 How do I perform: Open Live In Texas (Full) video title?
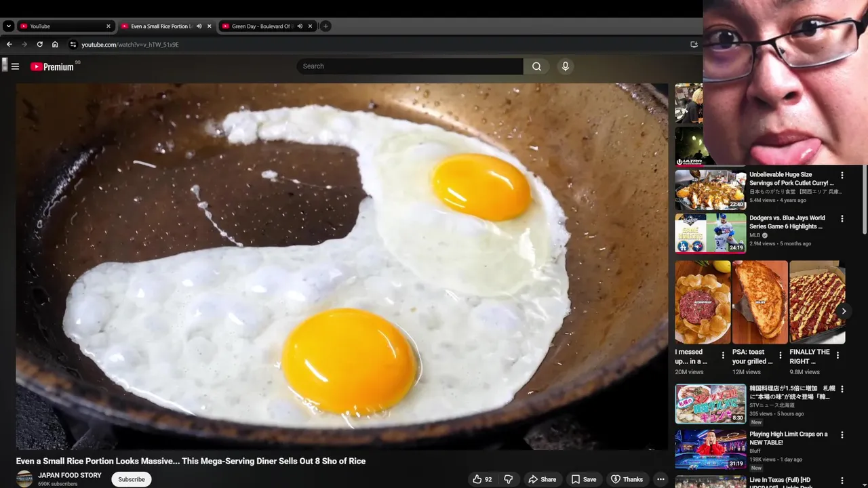pos(780,482)
